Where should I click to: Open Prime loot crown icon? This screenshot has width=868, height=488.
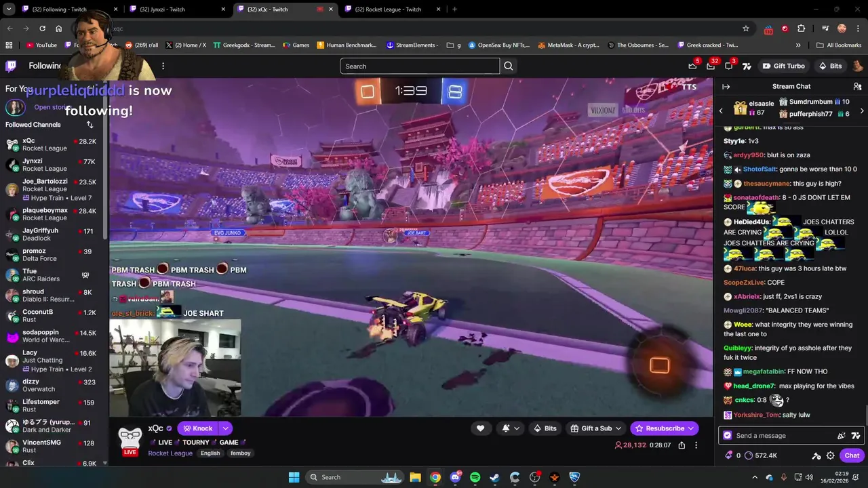click(x=692, y=66)
